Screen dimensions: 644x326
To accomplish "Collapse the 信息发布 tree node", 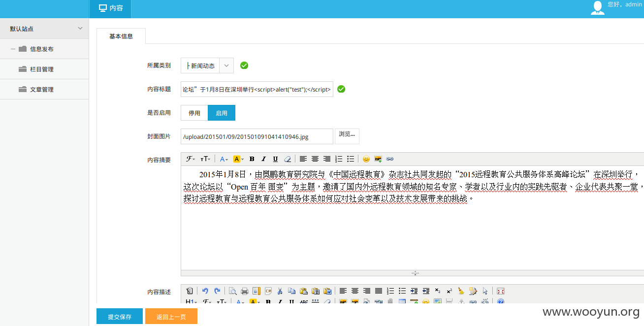I will click(13, 49).
